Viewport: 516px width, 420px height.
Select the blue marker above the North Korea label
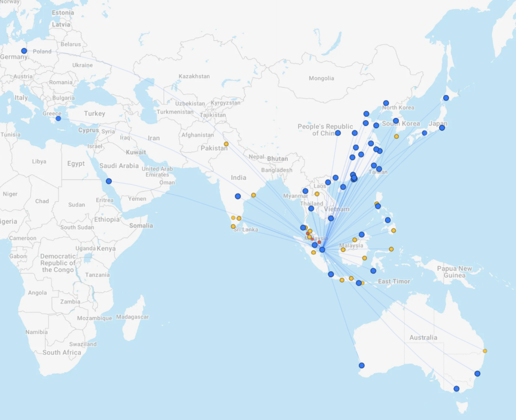point(386,103)
